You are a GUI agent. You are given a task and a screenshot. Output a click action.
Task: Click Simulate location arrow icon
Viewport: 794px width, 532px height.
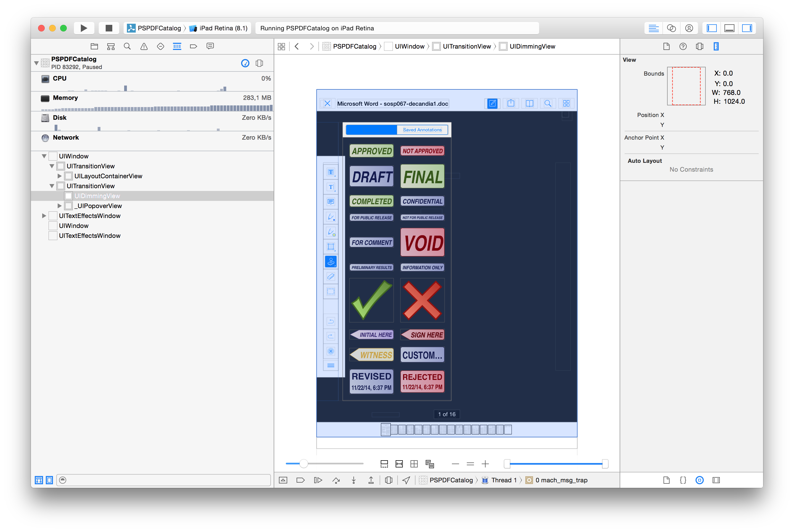click(406, 480)
